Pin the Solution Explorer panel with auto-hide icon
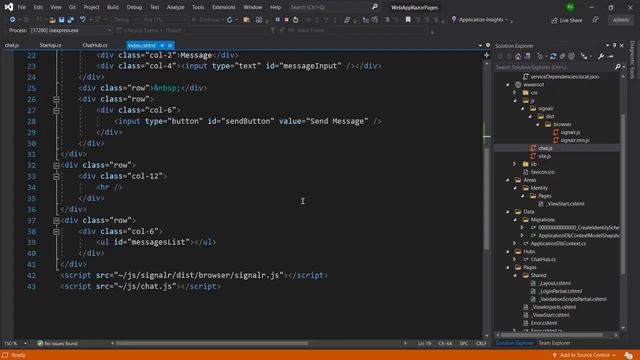Viewport: 640px width, 360px height. [x=614, y=46]
